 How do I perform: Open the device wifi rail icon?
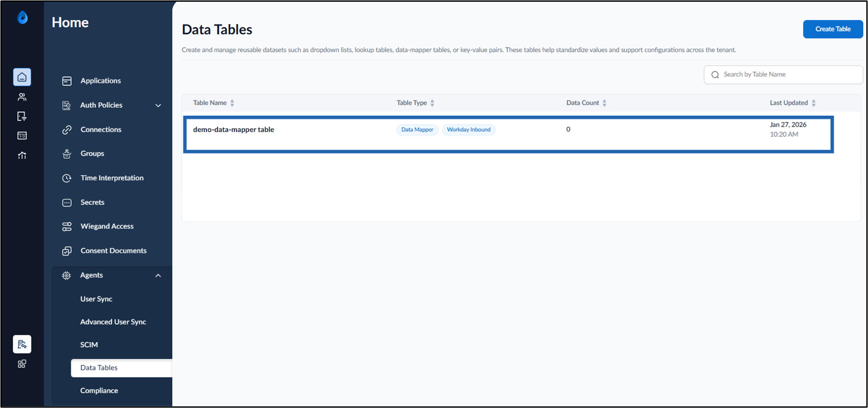pos(22,116)
